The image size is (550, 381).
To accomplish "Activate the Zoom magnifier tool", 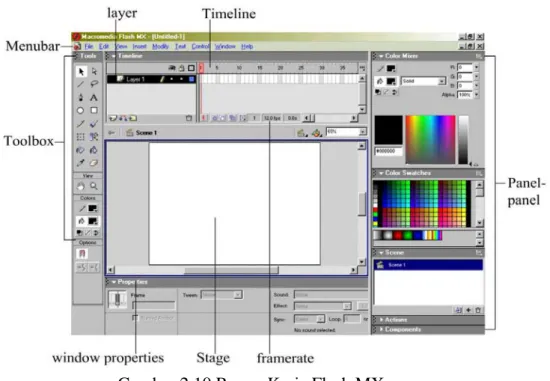I will click(x=94, y=186).
